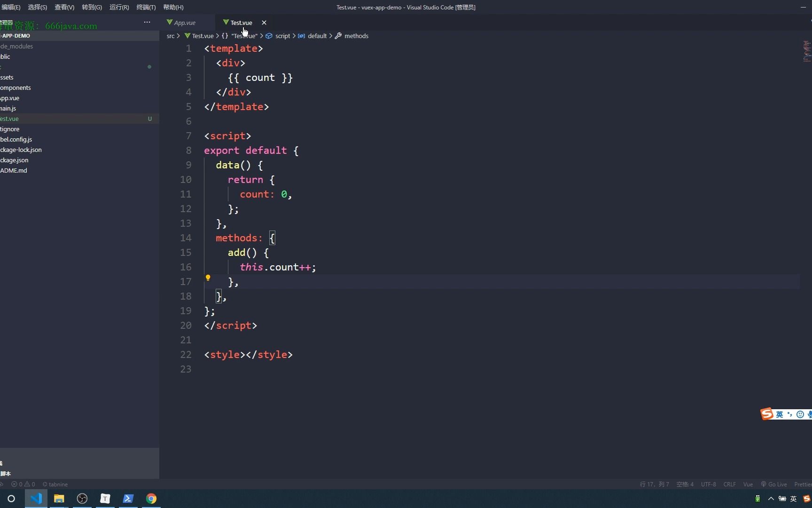
Task: Click line 11 count: 0 code
Action: (266, 194)
